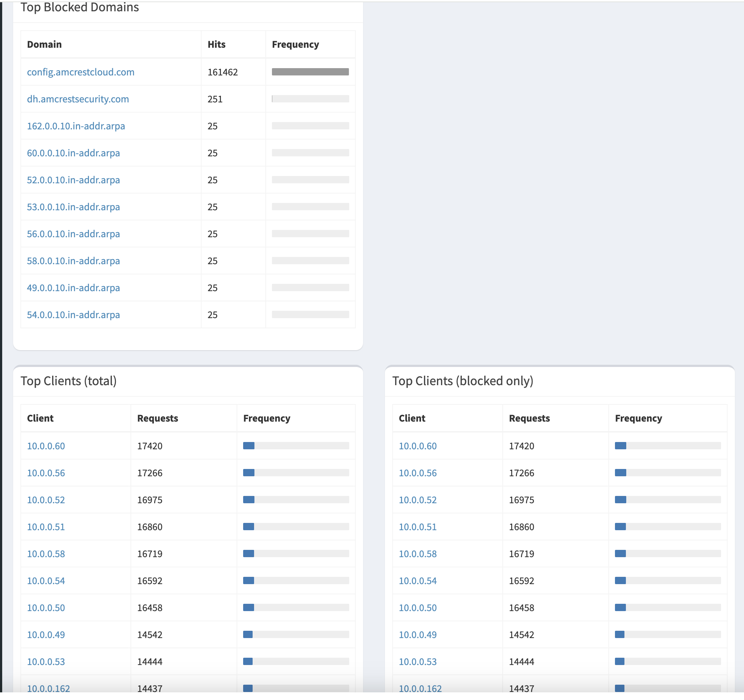The image size is (744, 700).
Task: Click the Top Clients (blocked only) heading
Action: [x=463, y=380]
